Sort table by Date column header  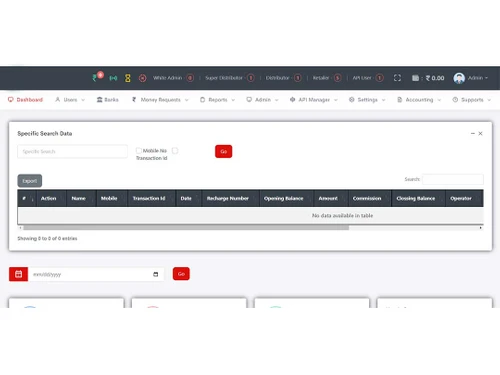pyautogui.click(x=189, y=198)
